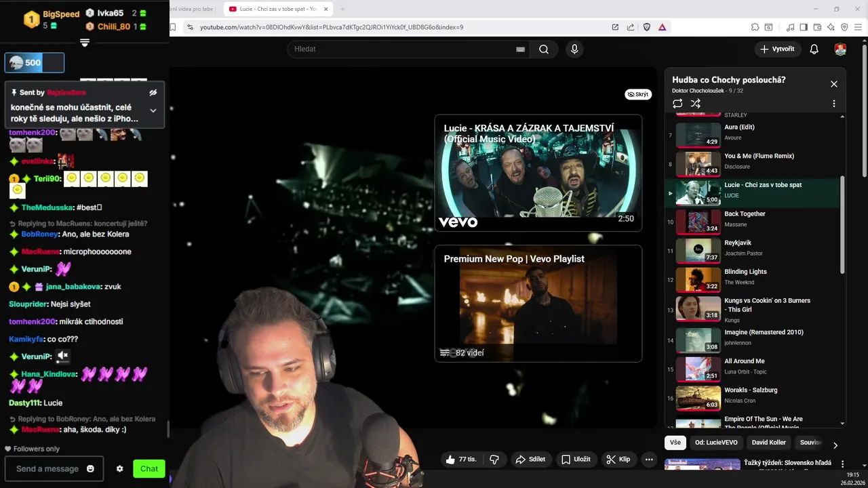Focus the Hledat search field
This screenshot has height=488, width=868.
pyautogui.click(x=407, y=49)
